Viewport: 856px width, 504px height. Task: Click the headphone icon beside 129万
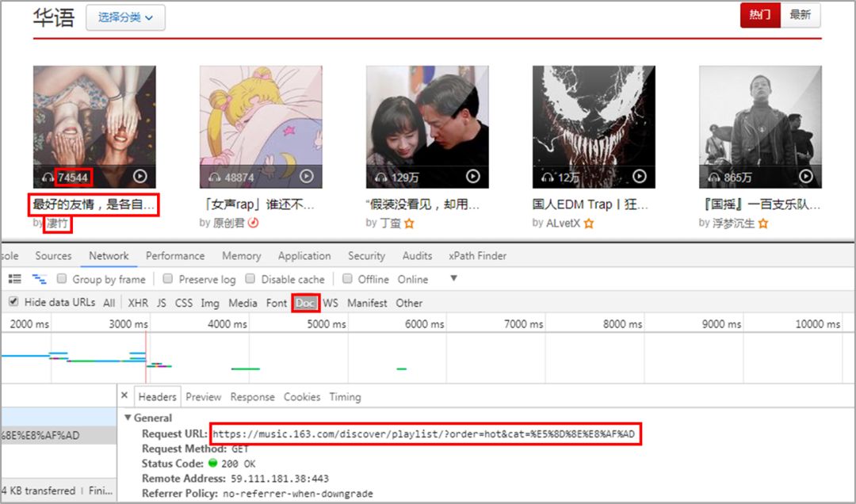[381, 178]
